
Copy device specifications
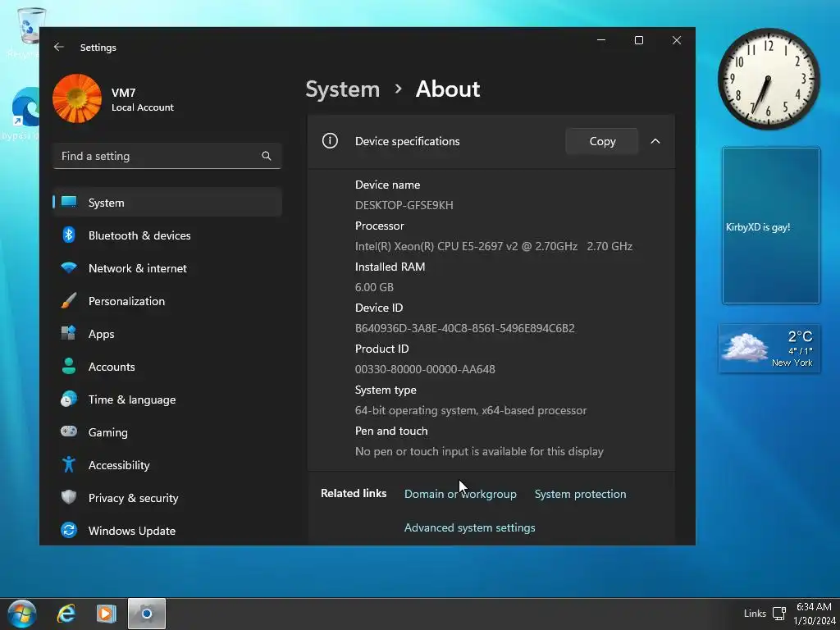tap(602, 141)
